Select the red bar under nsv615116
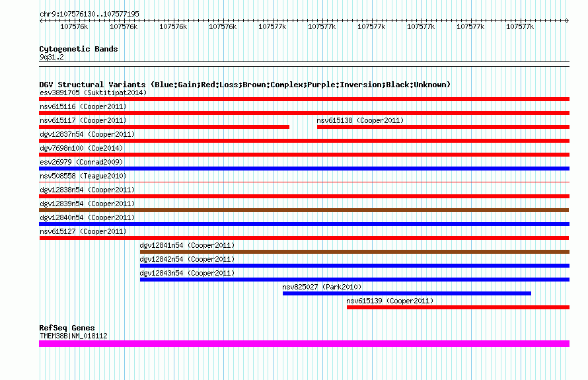Viewport: 588px width, 380px height. pyautogui.click(x=304, y=113)
